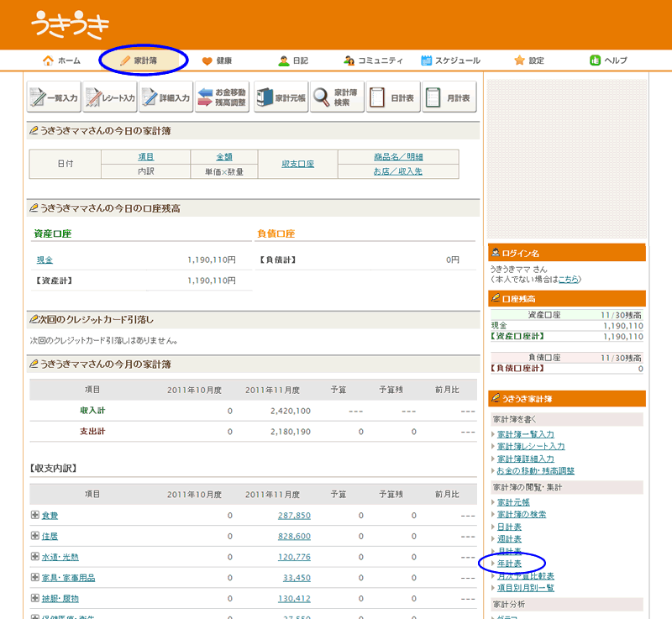Select the 詳細入力 detailed entry icon
672x619 pixels.
pos(166,97)
